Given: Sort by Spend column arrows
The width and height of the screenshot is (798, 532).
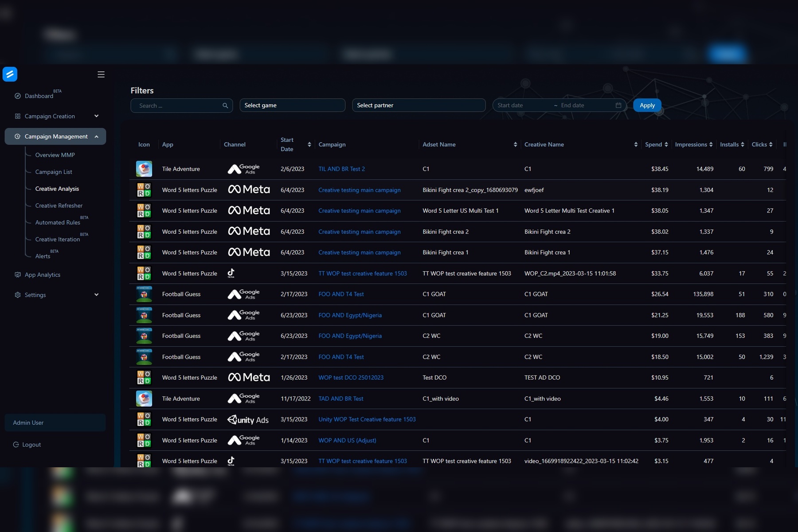Looking at the screenshot, I should click(x=666, y=145).
